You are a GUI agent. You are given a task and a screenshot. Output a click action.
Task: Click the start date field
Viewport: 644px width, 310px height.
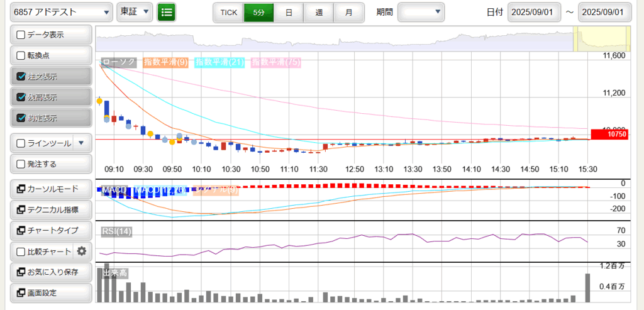point(534,13)
